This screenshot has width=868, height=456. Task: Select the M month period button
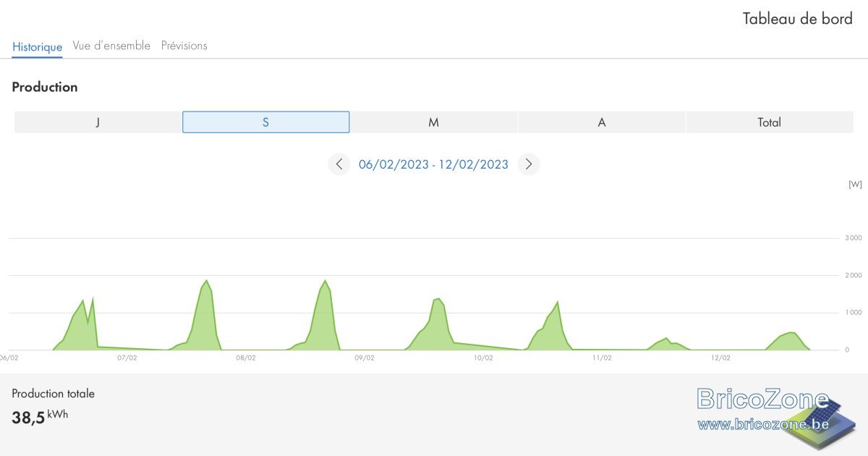433,122
